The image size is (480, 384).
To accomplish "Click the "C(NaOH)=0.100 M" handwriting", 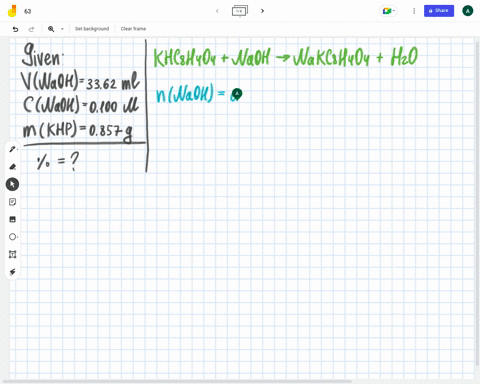I will pos(80,105).
